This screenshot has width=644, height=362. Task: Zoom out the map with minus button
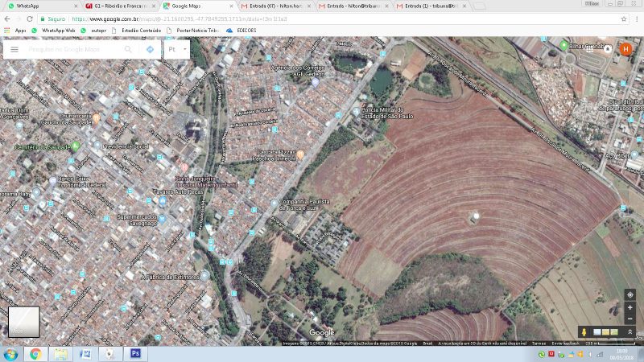(630, 319)
